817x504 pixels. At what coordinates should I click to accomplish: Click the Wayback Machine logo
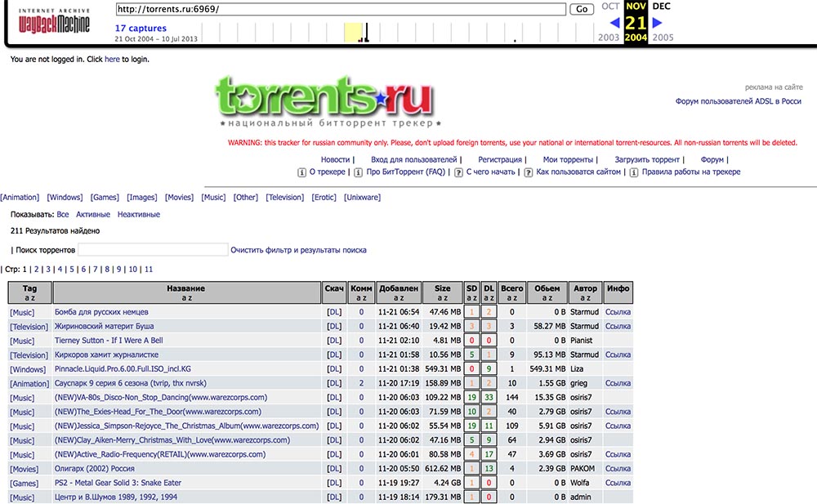click(x=54, y=21)
